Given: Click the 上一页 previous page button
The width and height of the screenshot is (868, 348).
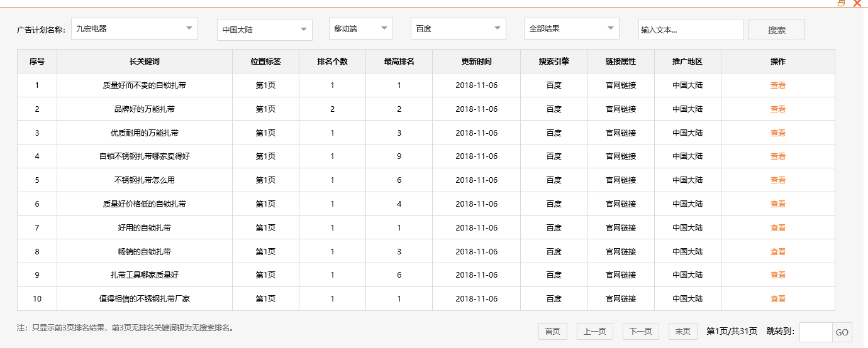Looking at the screenshot, I should click(x=595, y=332).
